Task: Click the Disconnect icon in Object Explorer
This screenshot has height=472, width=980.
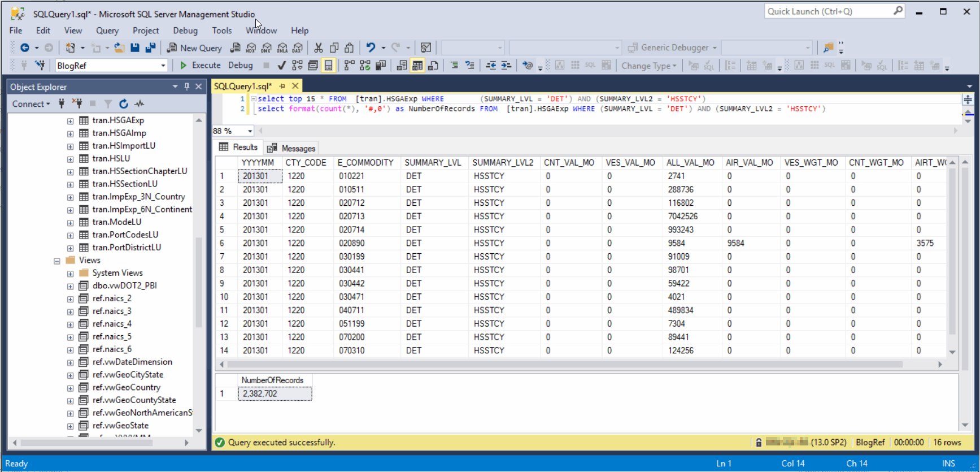Action: [x=77, y=103]
